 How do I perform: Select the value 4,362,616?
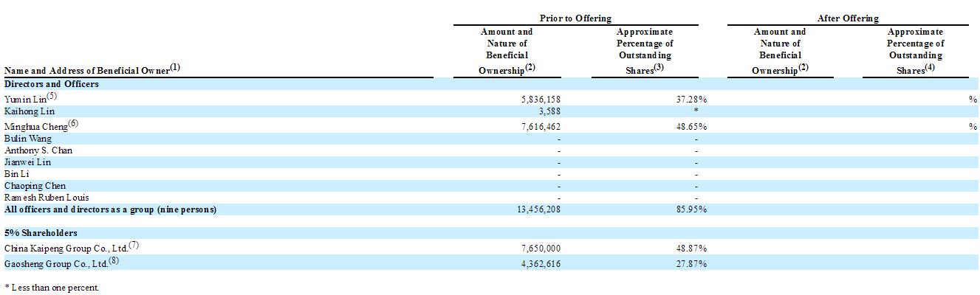pos(539,263)
